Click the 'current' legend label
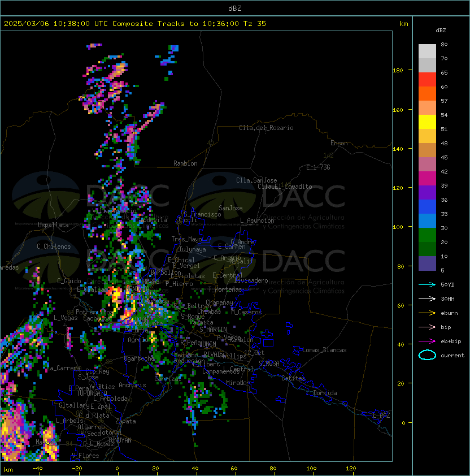 pos(452,356)
